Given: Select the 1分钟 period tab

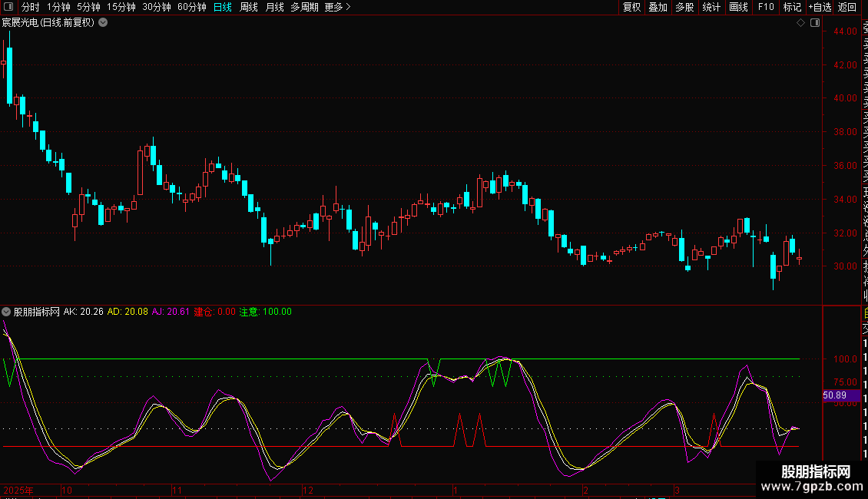Looking at the screenshot, I should pyautogui.click(x=58, y=7).
